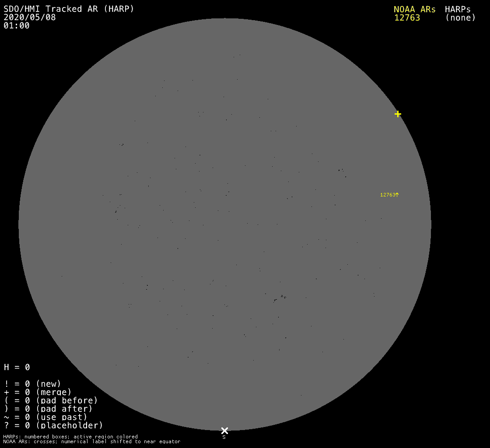Click the 01:00 timestamp
490x448 pixels.
[17, 26]
